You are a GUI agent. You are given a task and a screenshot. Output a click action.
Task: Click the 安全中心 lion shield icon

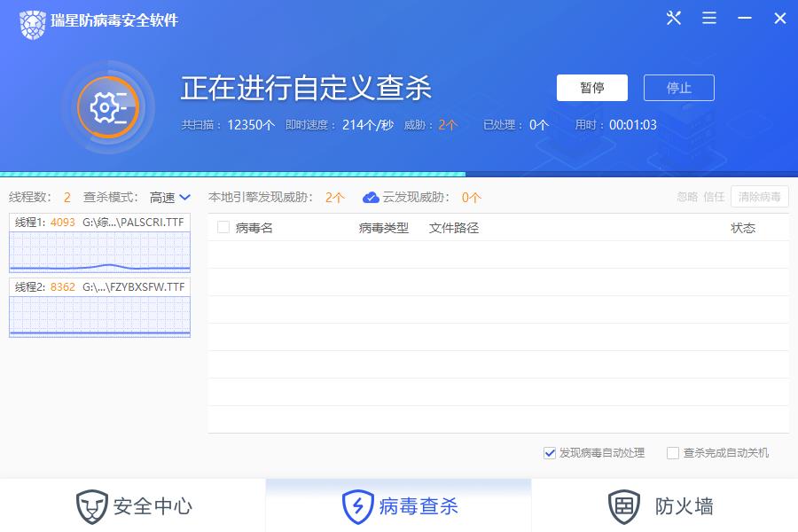(91, 506)
